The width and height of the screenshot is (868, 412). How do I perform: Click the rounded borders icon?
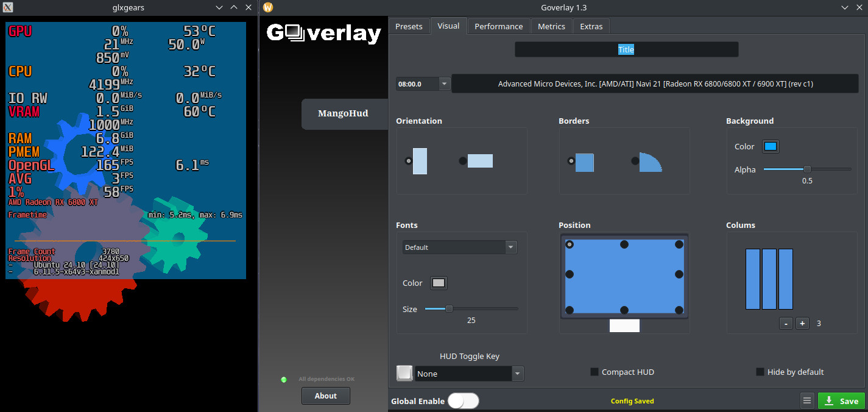coord(651,162)
